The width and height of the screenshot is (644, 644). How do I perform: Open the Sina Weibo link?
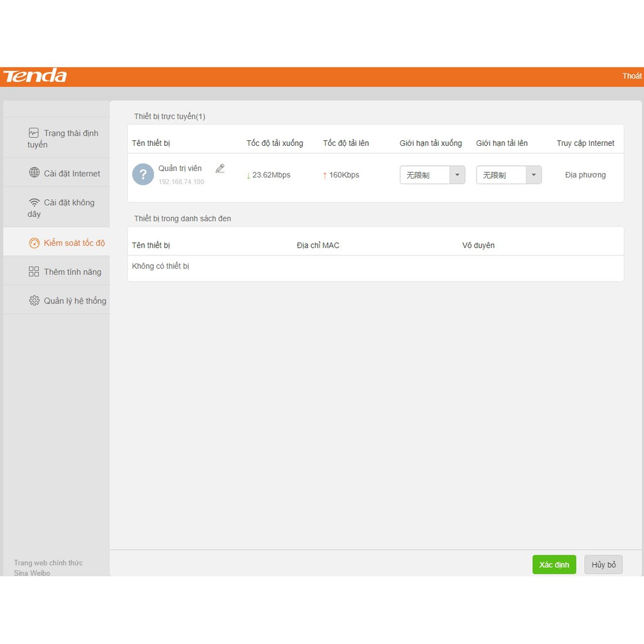32,573
